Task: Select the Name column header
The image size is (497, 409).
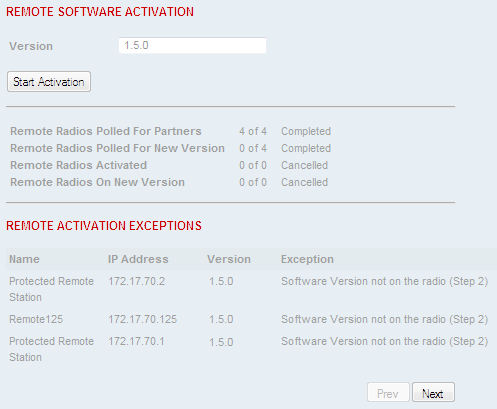Action: click(24, 259)
